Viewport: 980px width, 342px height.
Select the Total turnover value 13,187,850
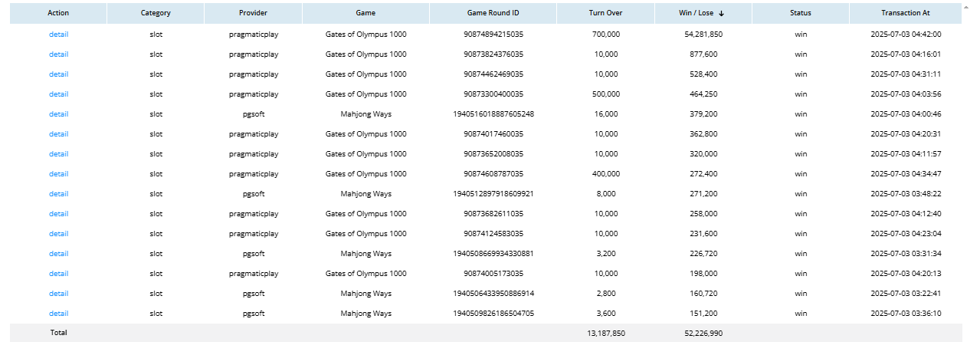click(x=605, y=333)
